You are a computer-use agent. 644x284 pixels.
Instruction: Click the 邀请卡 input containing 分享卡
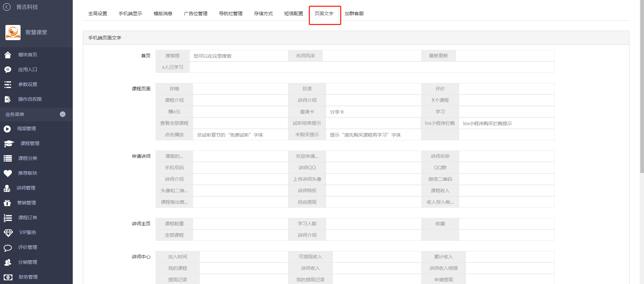374,112
